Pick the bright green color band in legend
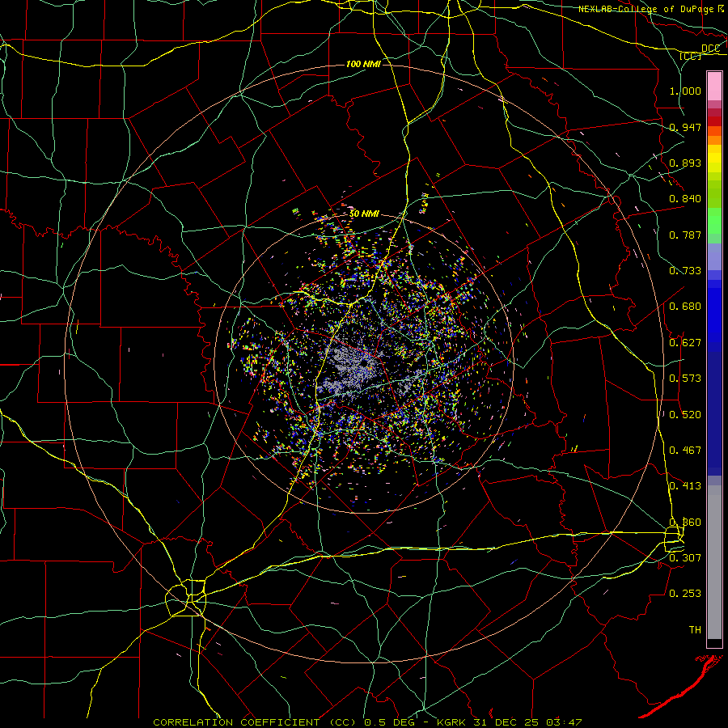This screenshot has height=728, width=728. (714, 221)
